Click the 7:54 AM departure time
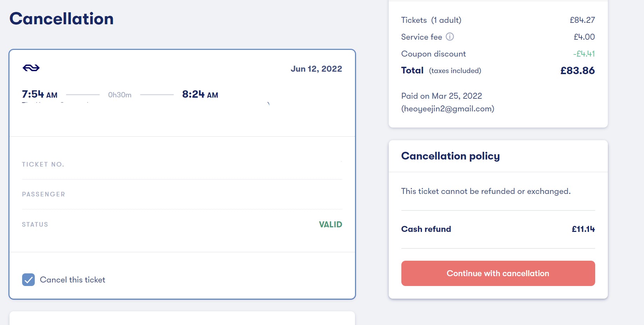Screen dimensions: 644x325 click(x=40, y=95)
